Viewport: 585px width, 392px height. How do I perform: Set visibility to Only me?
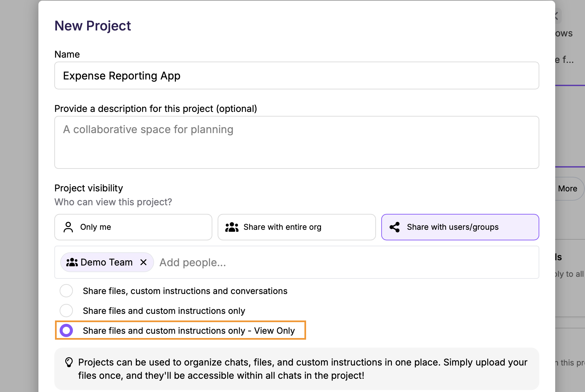click(133, 227)
